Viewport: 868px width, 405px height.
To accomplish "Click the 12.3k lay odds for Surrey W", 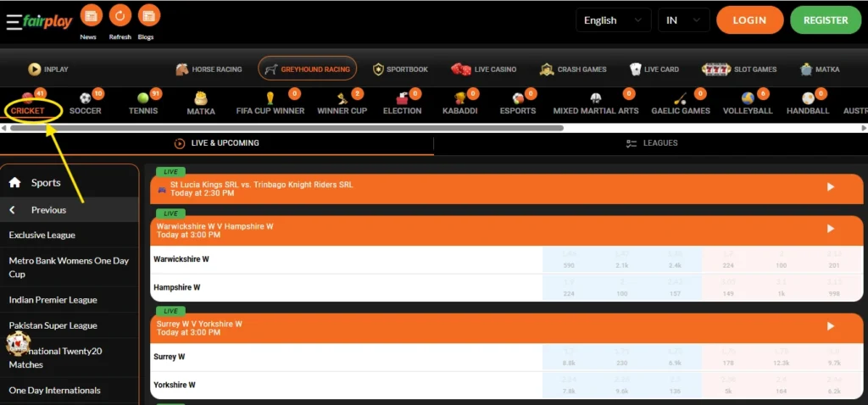I will click(x=781, y=357).
